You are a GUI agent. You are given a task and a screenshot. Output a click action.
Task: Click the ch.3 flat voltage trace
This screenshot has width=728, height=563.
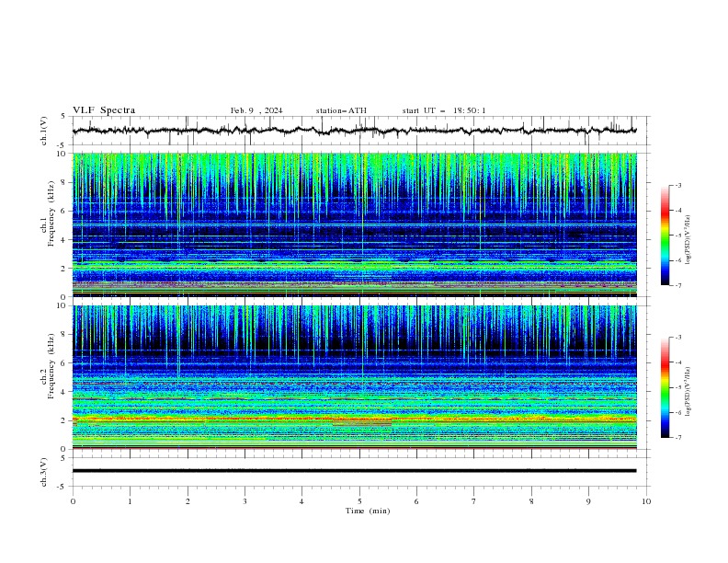(354, 471)
